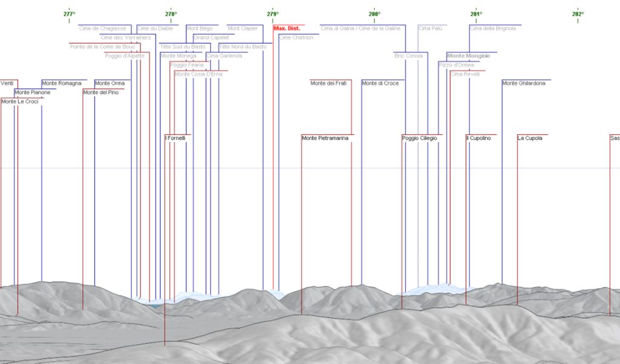Image resolution: width=620 pixels, height=364 pixels.
Task: Select the Poggio Ciliegio label
Action: [420, 138]
